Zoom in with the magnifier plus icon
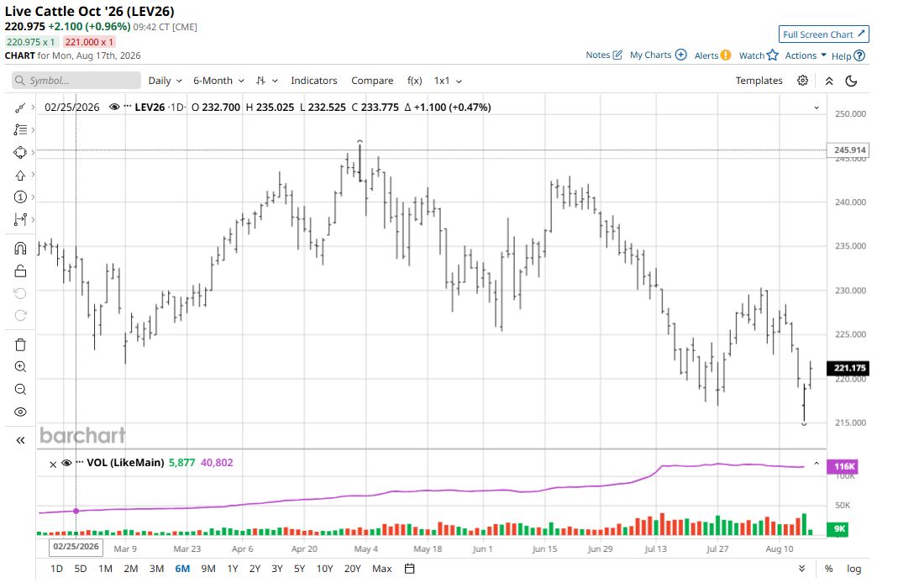The image size is (898, 588). [20, 367]
